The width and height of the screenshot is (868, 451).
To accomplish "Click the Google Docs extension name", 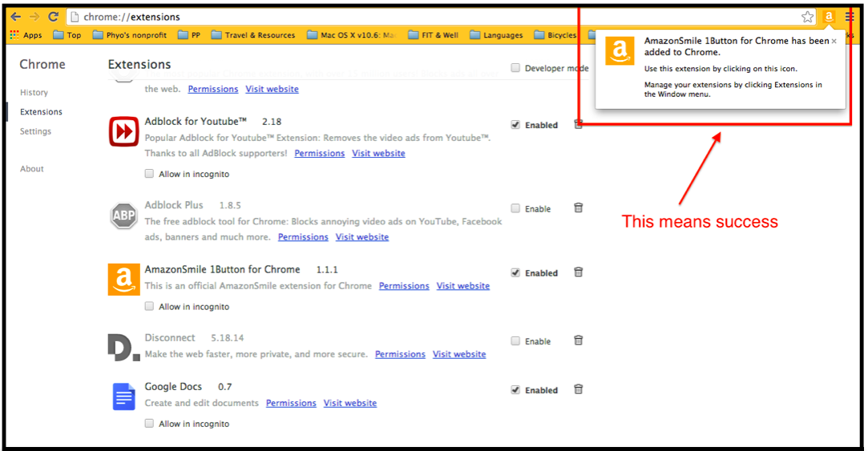I will [173, 387].
